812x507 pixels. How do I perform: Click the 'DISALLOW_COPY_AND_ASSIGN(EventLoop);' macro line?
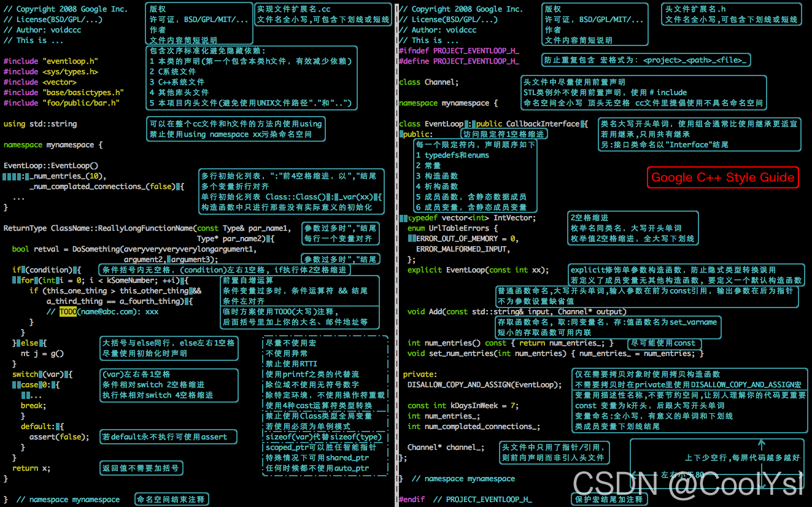coord(484,385)
